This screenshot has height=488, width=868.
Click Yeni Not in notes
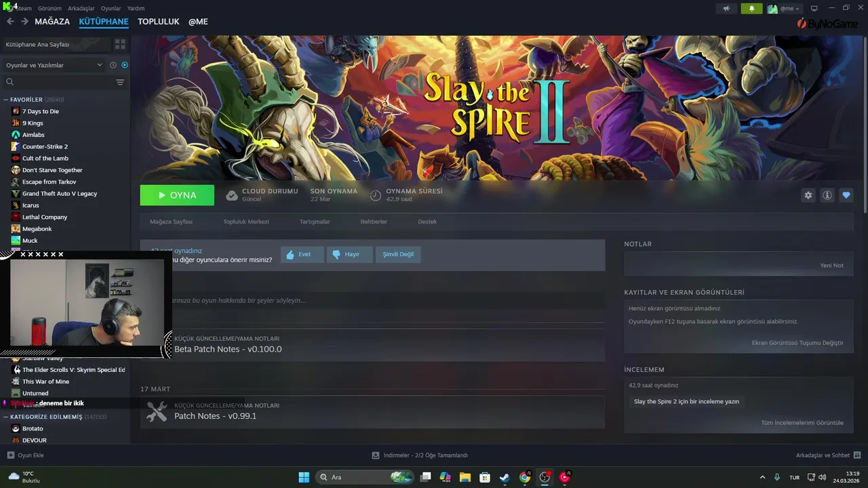pos(831,266)
